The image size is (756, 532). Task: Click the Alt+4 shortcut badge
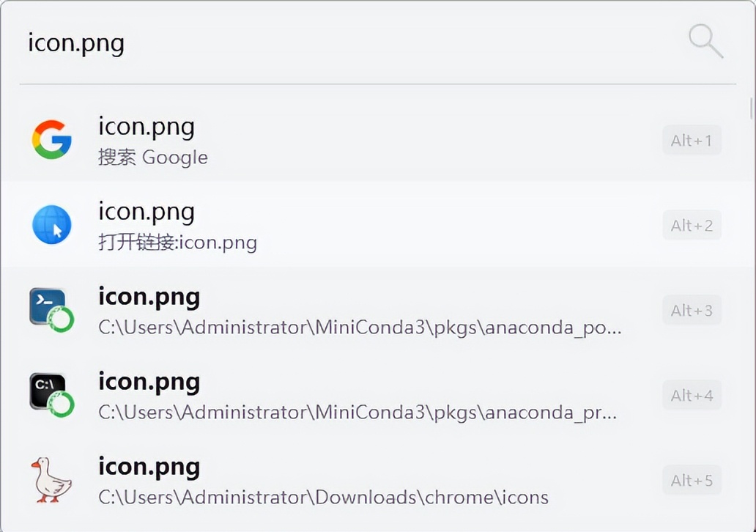[x=692, y=395]
